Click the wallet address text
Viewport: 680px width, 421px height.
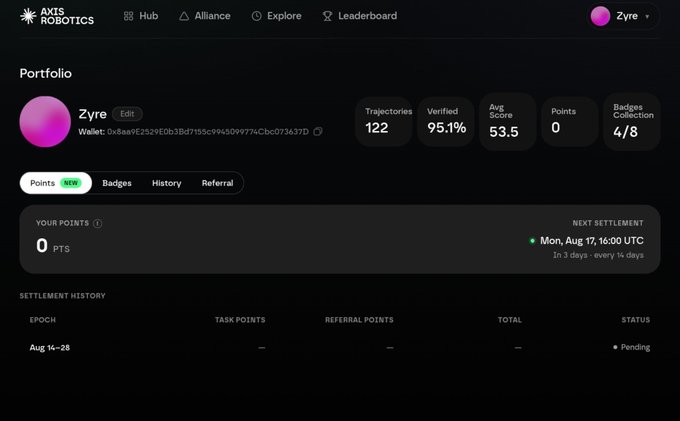208,131
